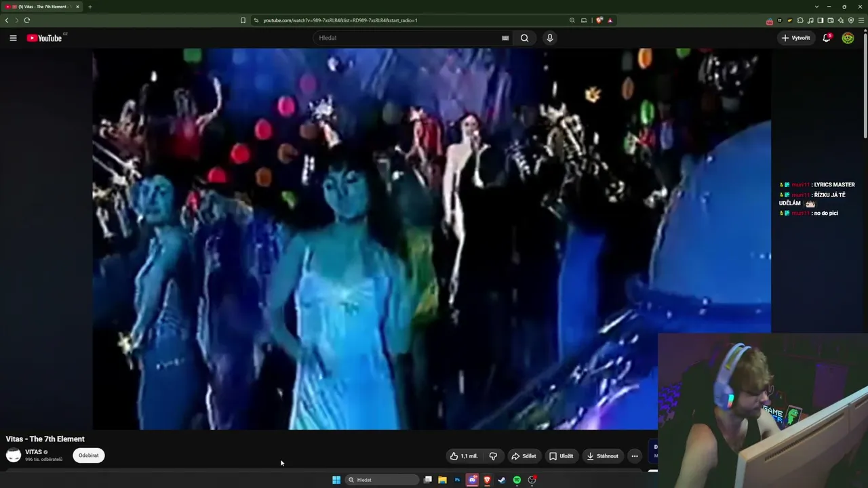Go to the YouTube home logo
The height and width of the screenshot is (488, 868).
click(x=45, y=38)
